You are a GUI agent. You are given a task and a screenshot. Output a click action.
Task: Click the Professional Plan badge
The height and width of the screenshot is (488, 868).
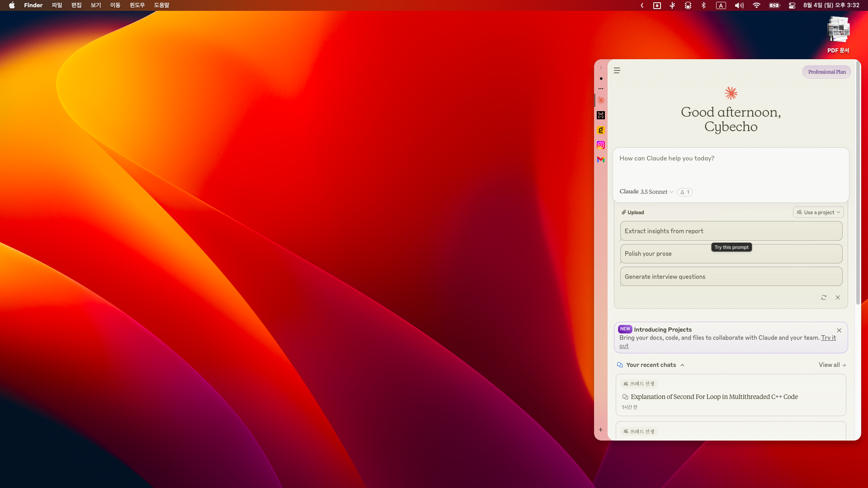pos(826,72)
